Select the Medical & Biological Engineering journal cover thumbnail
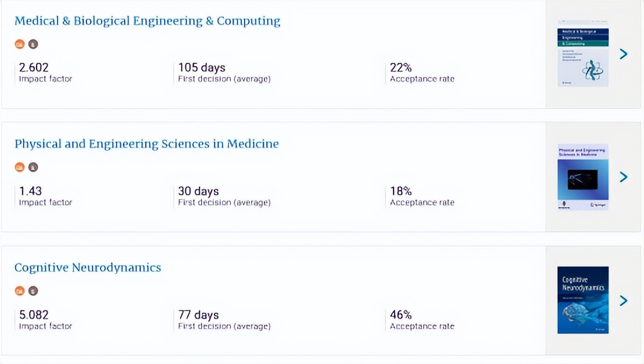This screenshot has height=364, width=644. (x=582, y=53)
